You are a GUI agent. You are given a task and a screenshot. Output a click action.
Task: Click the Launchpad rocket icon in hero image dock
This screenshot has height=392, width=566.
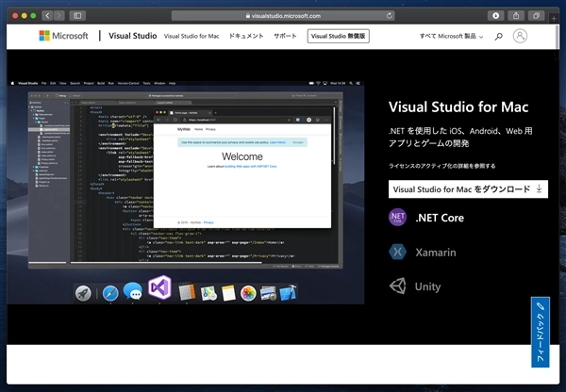click(x=83, y=293)
